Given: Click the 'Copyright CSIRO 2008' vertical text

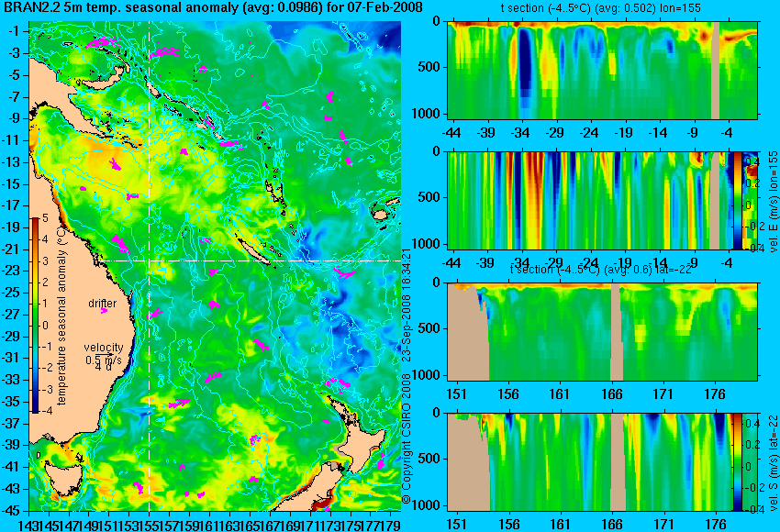Looking at the screenshot, I should click(x=407, y=440).
